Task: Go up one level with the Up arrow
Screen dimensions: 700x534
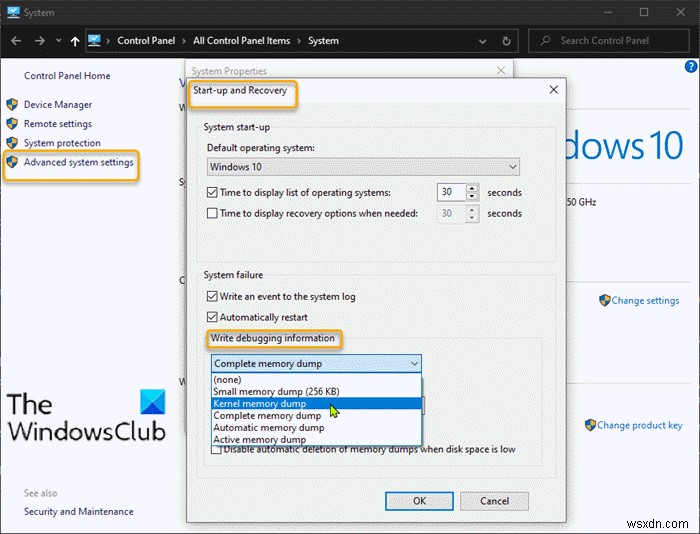Action: tap(75, 41)
